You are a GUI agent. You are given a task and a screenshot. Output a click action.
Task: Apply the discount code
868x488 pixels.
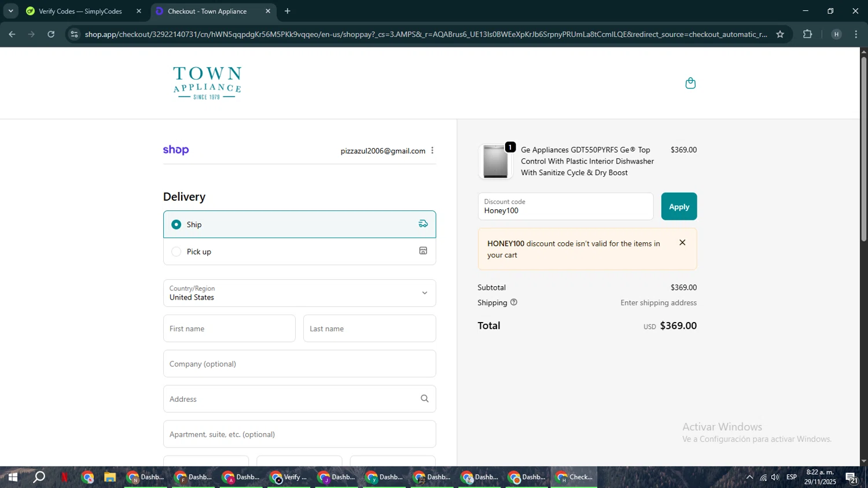click(x=679, y=206)
